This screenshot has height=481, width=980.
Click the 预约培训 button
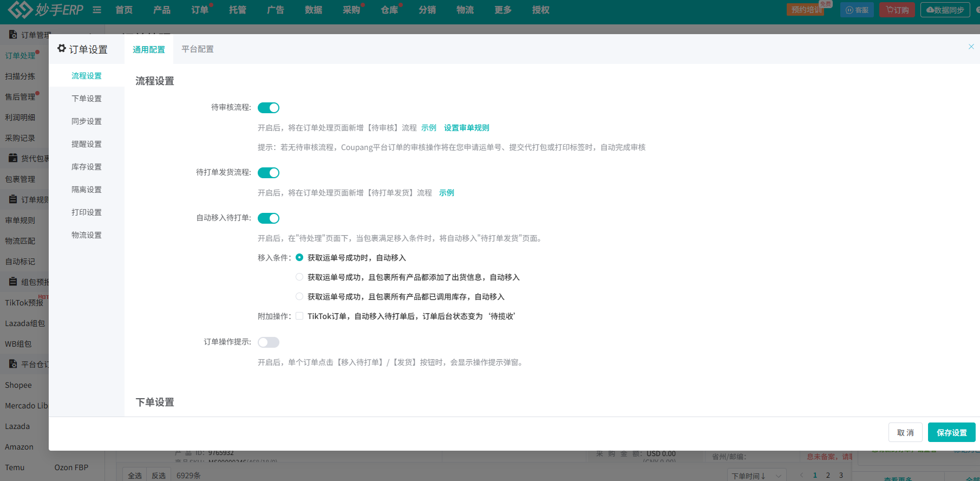(807, 10)
